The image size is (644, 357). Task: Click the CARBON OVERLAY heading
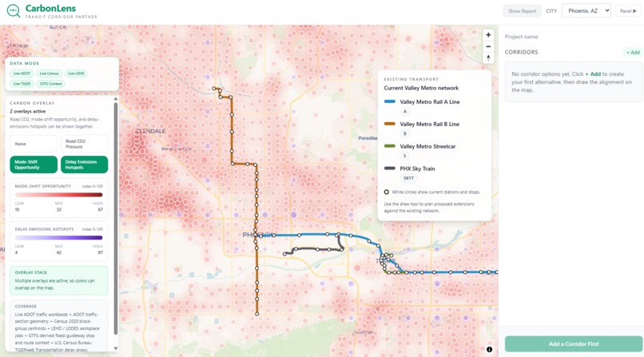coord(32,103)
